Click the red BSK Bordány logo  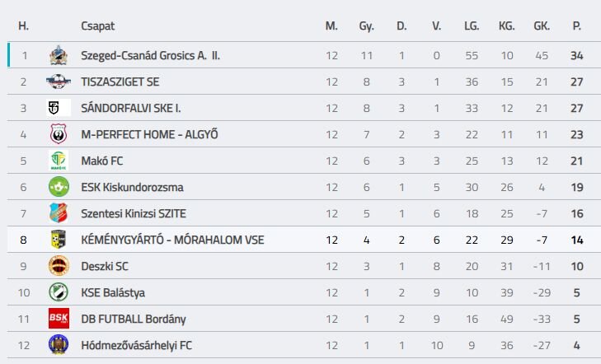(59, 319)
